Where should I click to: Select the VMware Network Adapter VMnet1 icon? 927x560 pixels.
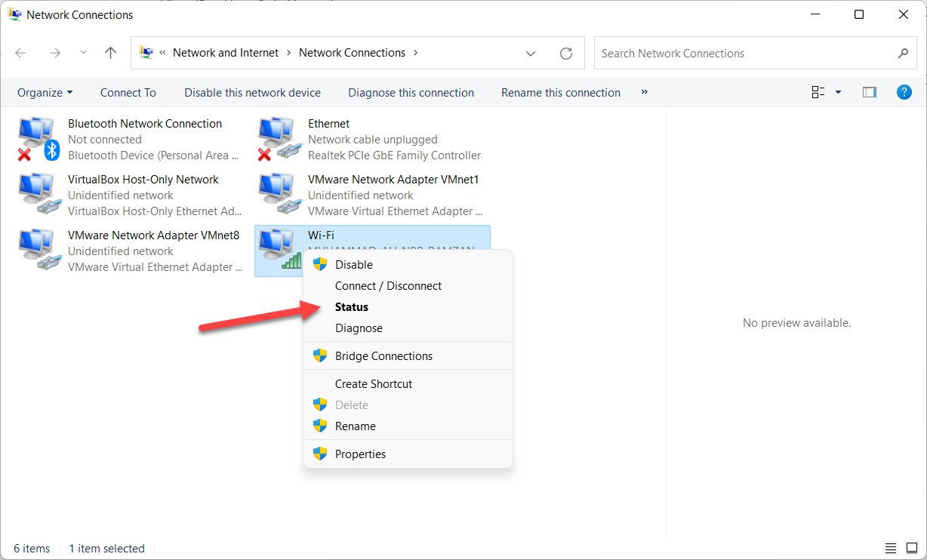[x=276, y=195]
